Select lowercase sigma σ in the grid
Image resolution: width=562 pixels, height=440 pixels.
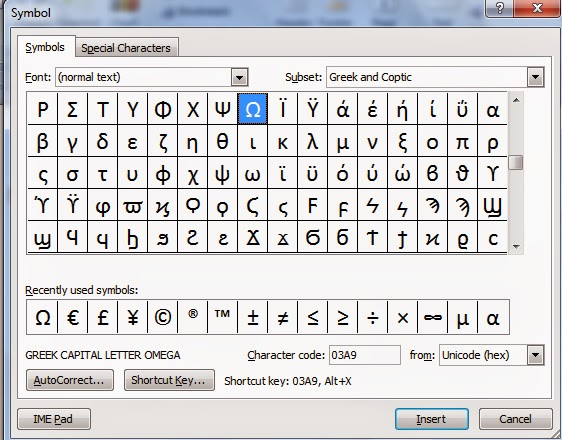(x=72, y=173)
